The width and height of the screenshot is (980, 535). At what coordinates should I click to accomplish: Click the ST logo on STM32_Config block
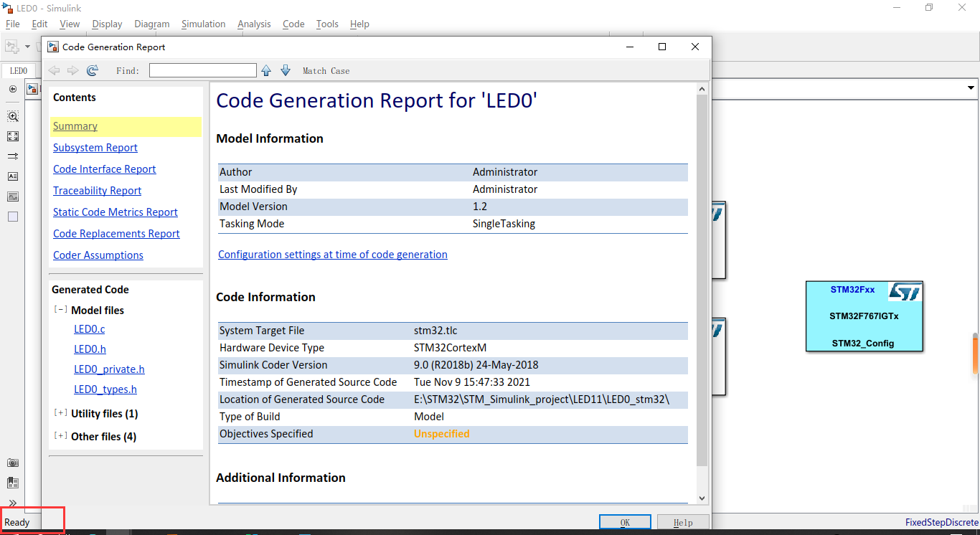click(904, 291)
